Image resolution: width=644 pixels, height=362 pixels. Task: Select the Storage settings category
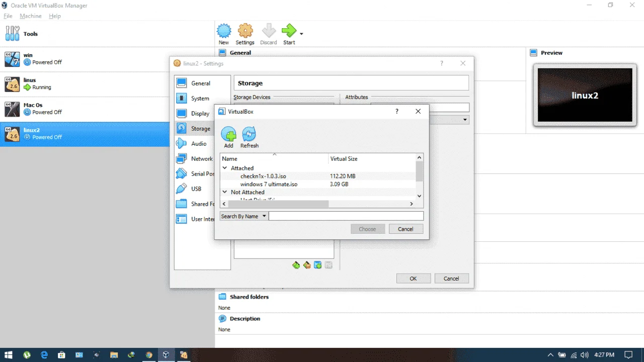click(x=194, y=129)
